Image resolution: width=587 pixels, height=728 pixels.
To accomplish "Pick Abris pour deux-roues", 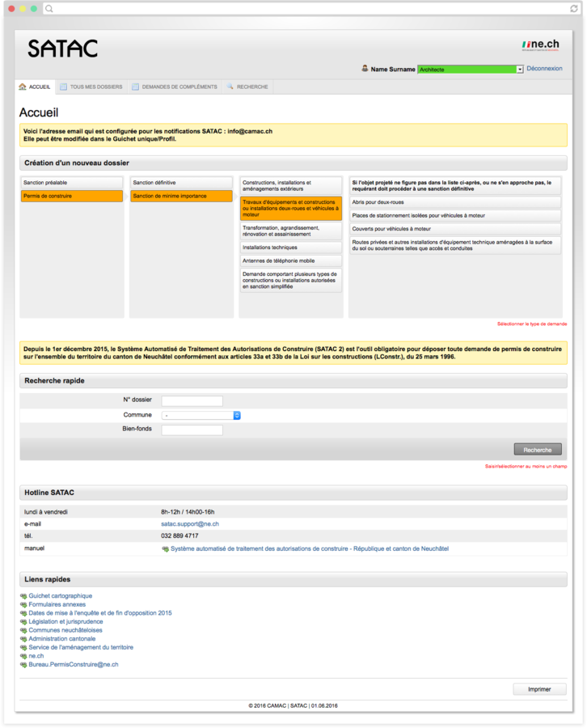I will coord(455,202).
